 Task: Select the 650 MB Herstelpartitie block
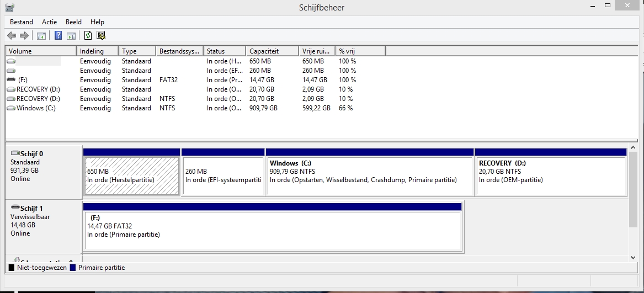pyautogui.click(x=131, y=176)
